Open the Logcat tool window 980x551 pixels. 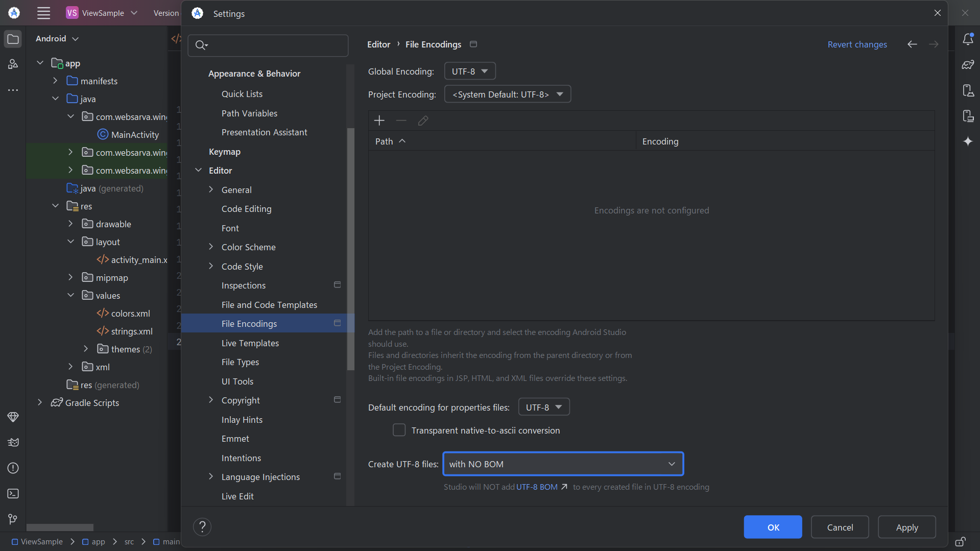click(x=13, y=442)
